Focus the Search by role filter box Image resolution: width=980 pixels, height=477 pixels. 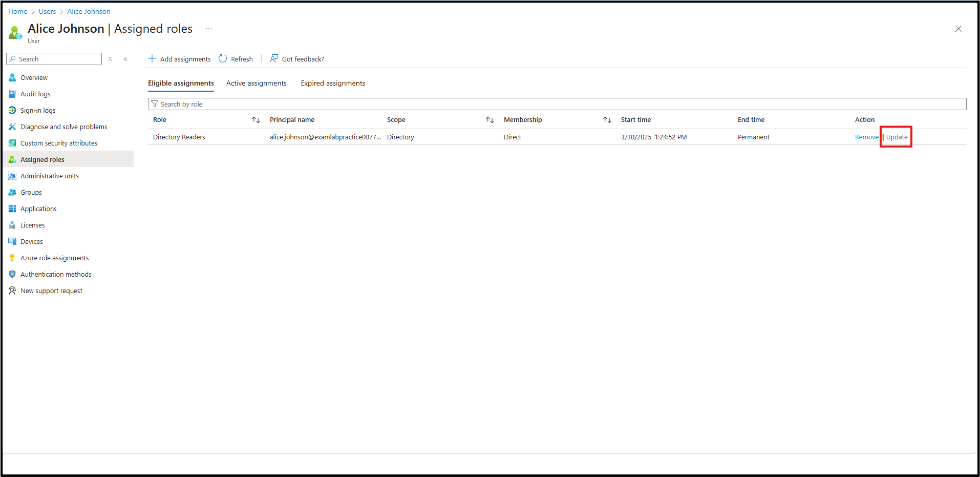(x=557, y=104)
